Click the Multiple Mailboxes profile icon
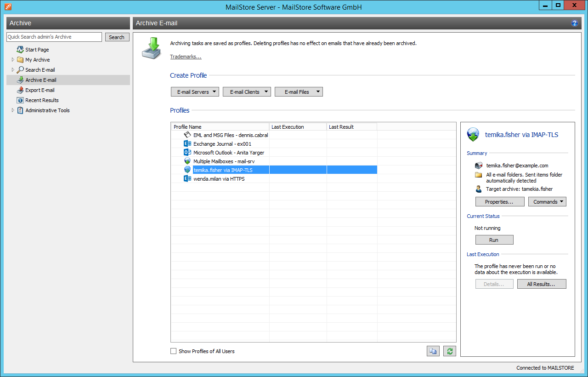Viewport: 588px width, 377px height. 187,161
